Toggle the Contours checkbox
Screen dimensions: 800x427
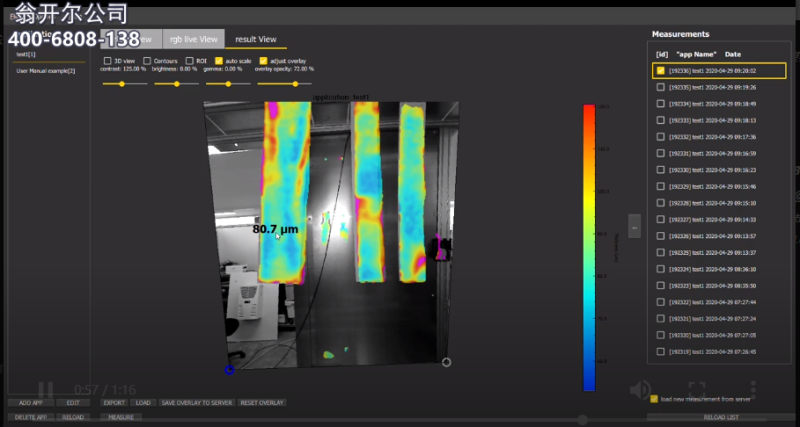147,61
